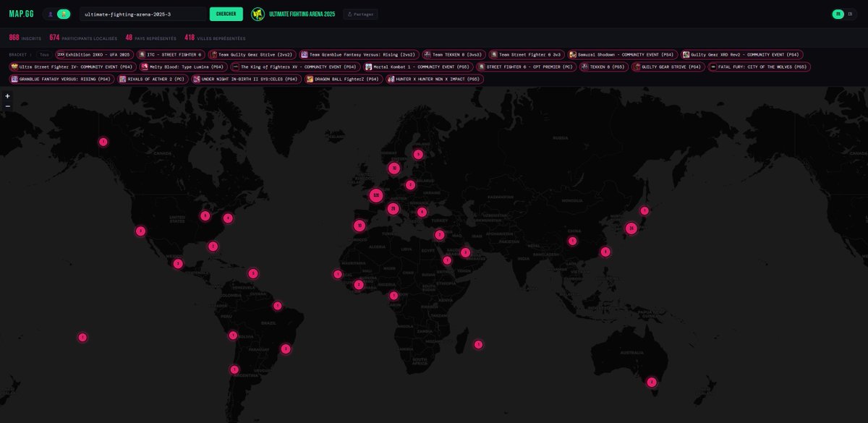868x423 pixels.
Task: Click the MAP.GG logo
Action: click(x=21, y=14)
